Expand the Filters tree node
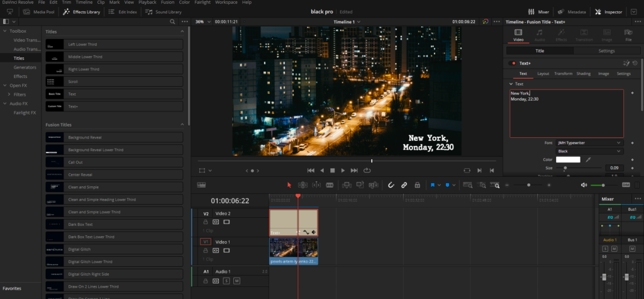The width and height of the screenshot is (644, 299). pos(9,94)
